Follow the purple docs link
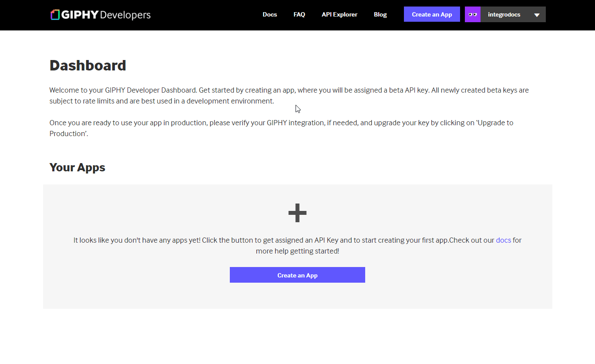 (504, 240)
